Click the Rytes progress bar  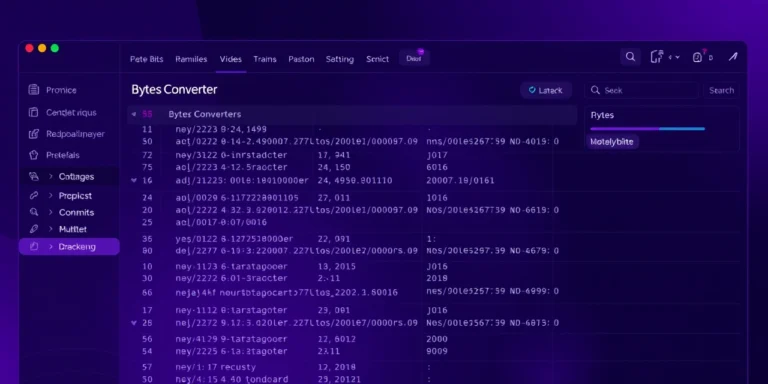click(x=648, y=129)
